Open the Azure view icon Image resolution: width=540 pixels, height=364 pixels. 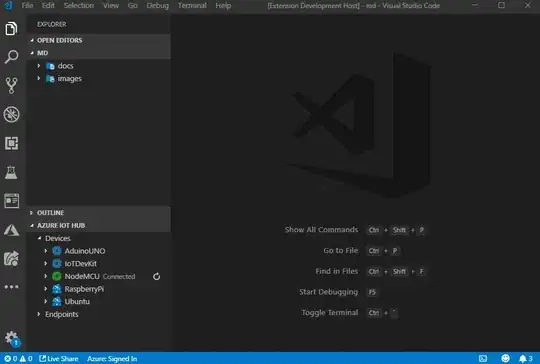pyautogui.click(x=11, y=230)
